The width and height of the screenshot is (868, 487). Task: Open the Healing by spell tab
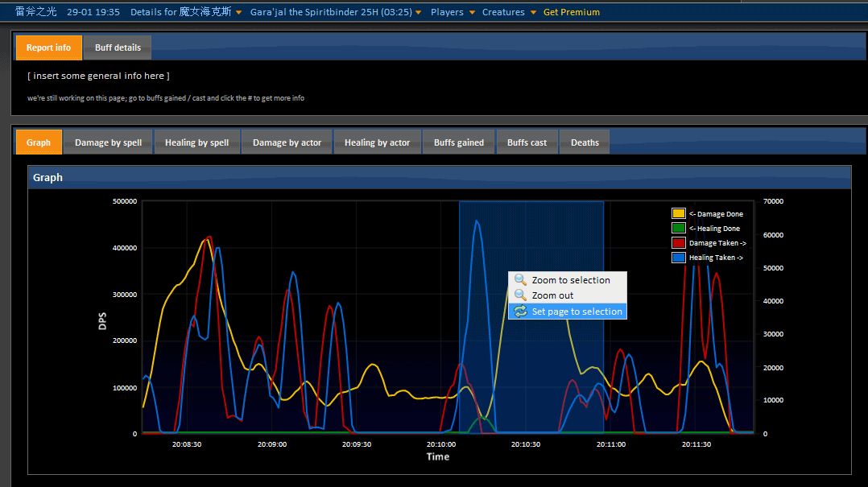pos(197,142)
